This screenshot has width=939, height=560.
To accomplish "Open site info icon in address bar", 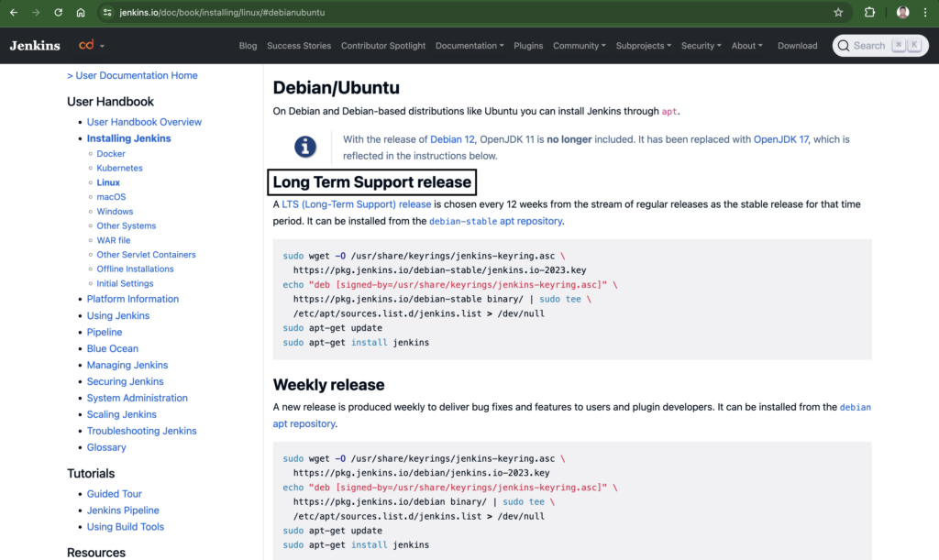I will 107,12.
